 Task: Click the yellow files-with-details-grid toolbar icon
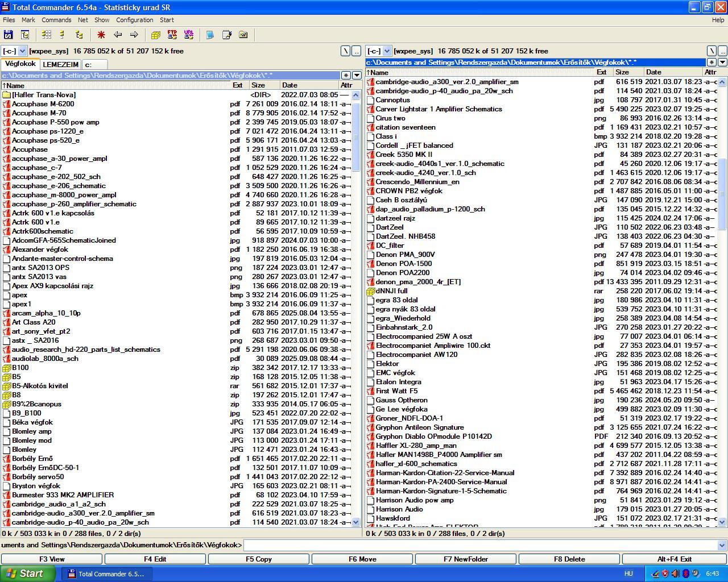(47, 35)
